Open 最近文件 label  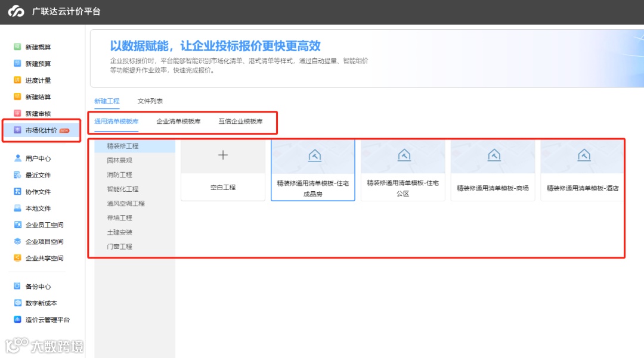tap(38, 175)
